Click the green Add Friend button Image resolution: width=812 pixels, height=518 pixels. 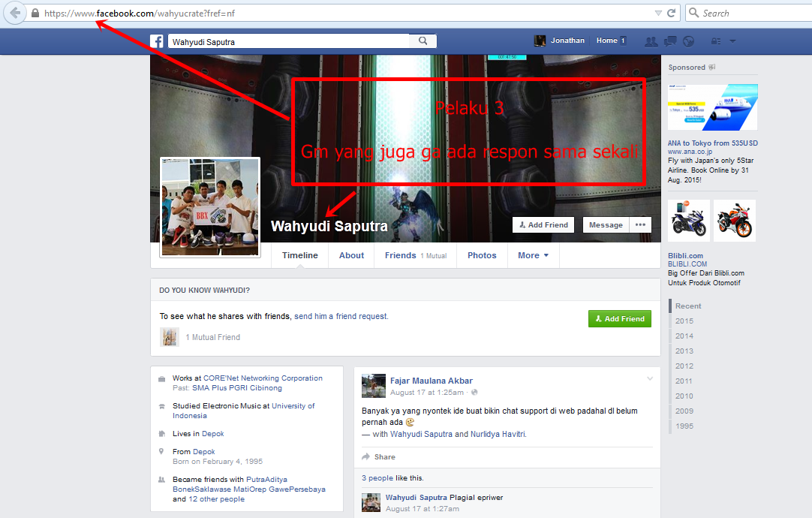coord(619,318)
